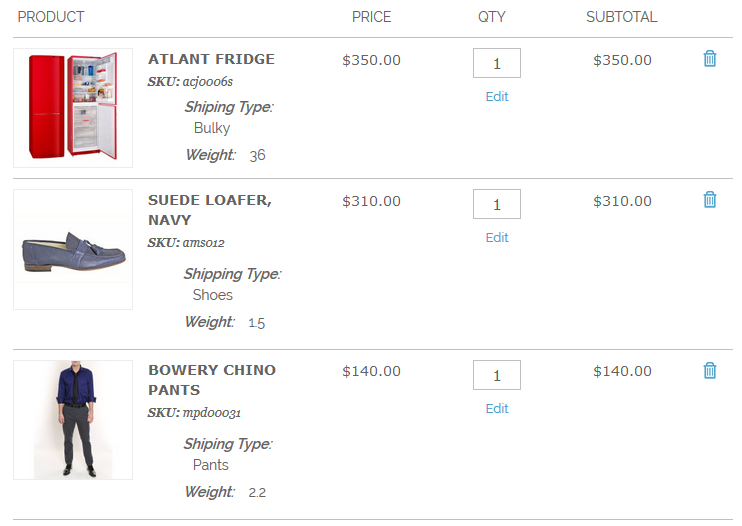Select the Suede Loafer quantity box

point(497,204)
